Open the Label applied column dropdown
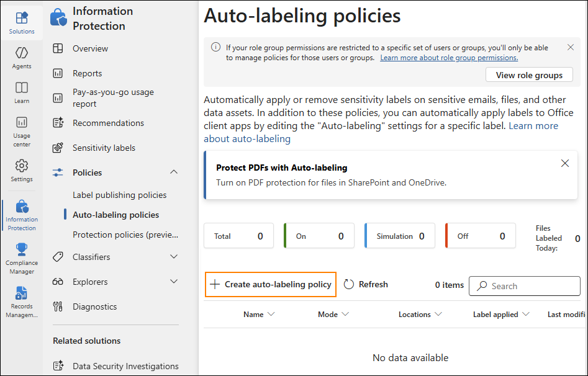The width and height of the screenshot is (588, 376). 526,314
